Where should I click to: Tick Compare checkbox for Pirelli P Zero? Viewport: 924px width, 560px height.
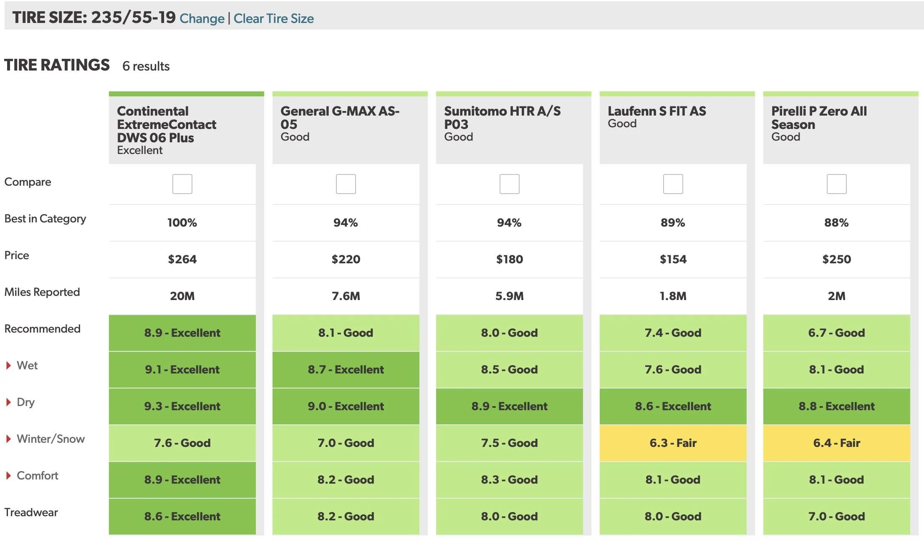coord(837,184)
